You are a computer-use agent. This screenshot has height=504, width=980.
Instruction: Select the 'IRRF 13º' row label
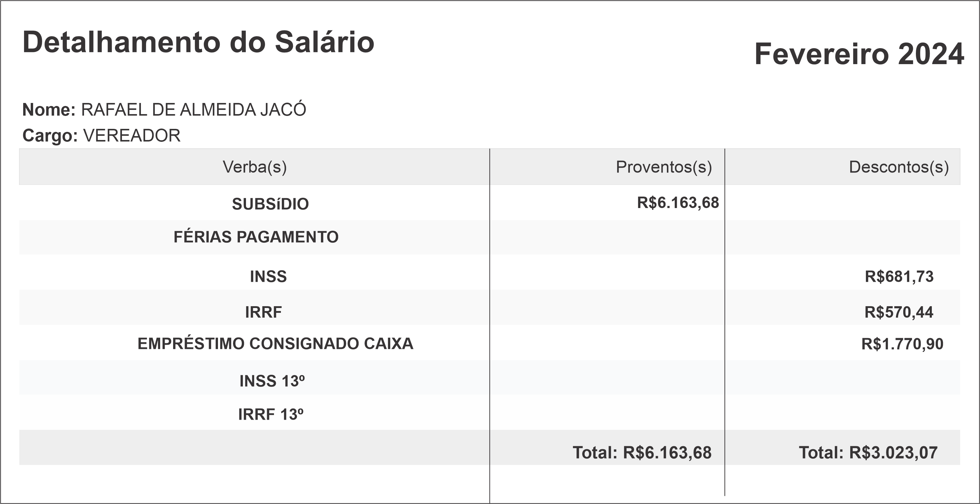pos(270,415)
